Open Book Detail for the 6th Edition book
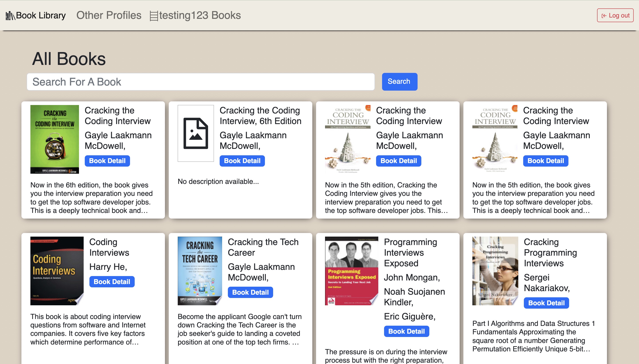Viewport: 639px width, 364px height. pyautogui.click(x=242, y=161)
